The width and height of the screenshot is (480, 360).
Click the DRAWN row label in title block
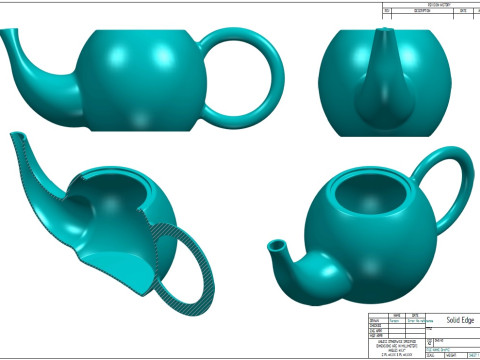(x=374, y=321)
